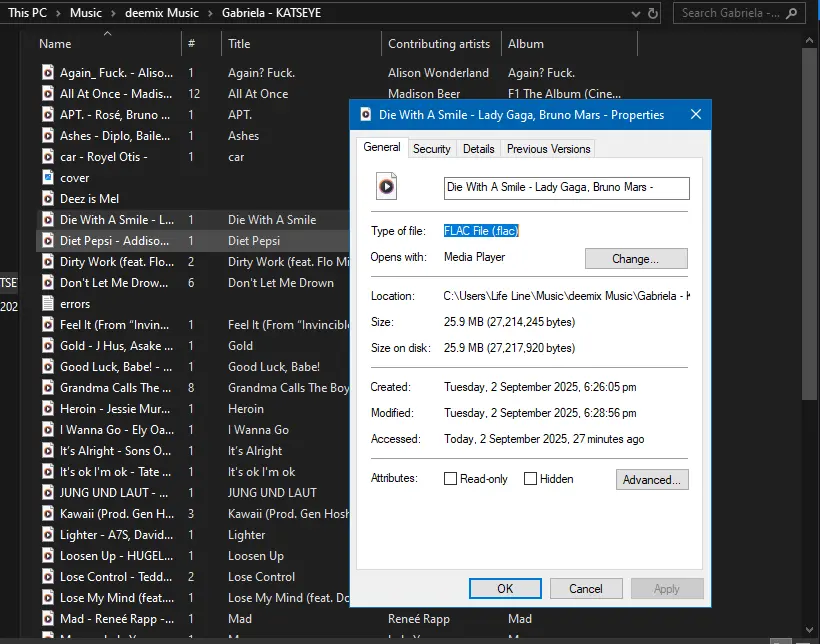Tick the Hidden attribute checkbox
Image resolution: width=820 pixels, height=644 pixels.
[530, 479]
